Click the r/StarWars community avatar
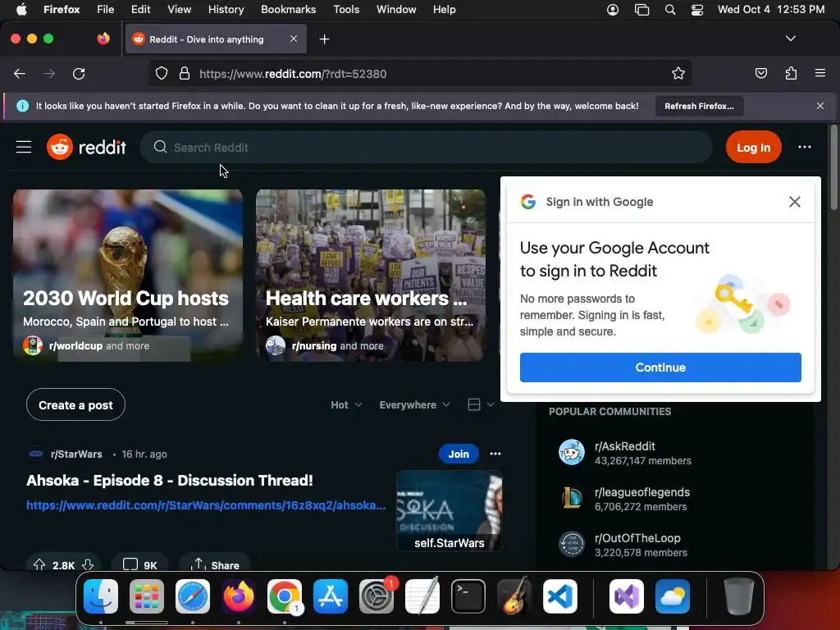The height and width of the screenshot is (630, 840). [36, 454]
